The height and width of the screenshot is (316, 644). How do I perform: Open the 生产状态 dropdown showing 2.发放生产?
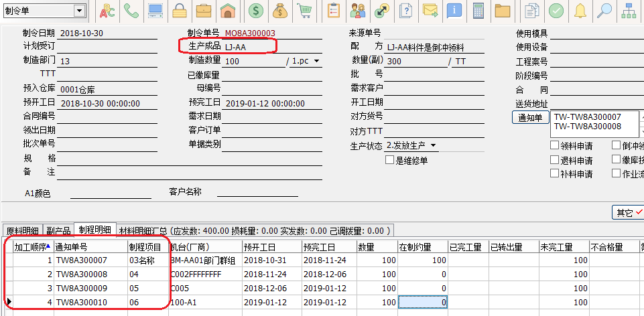coord(434,145)
